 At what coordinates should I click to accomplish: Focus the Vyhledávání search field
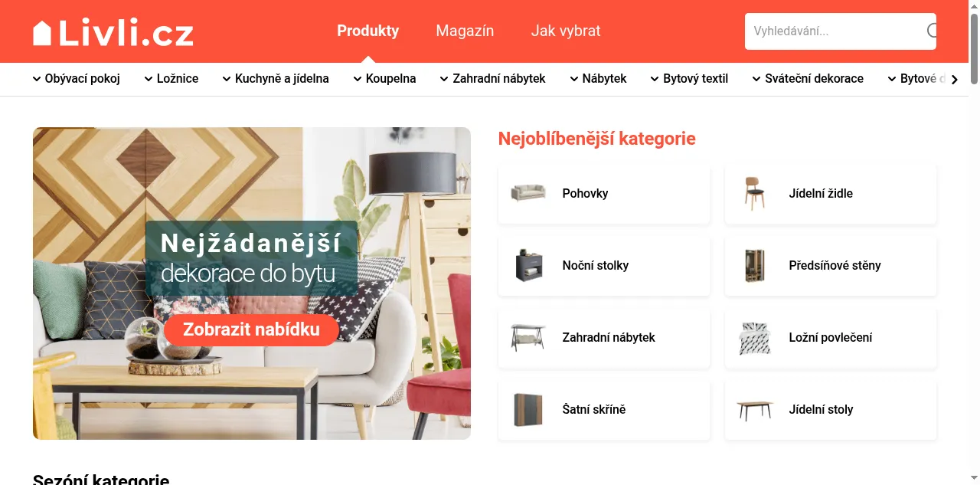835,31
